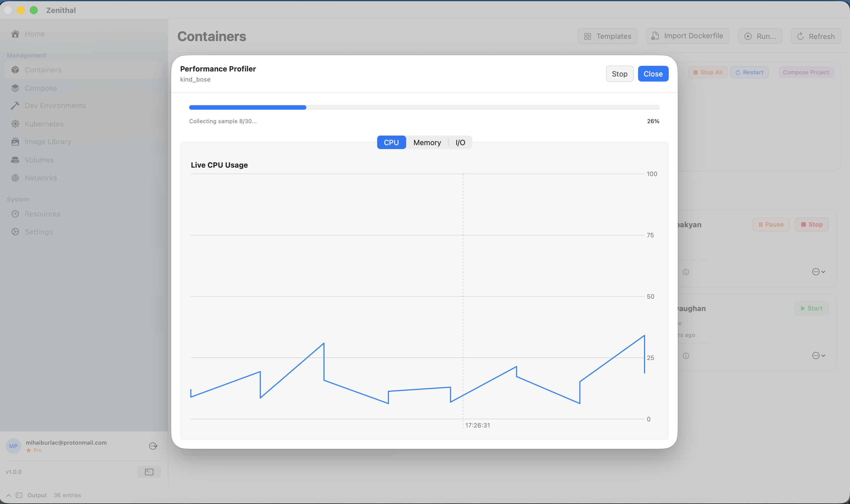Click the sample collection progress bar

[x=424, y=108]
